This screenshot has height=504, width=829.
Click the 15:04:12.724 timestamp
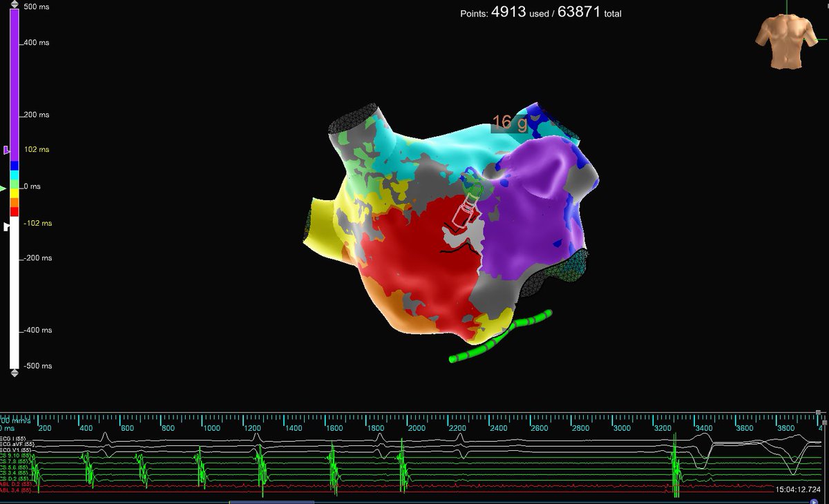pyautogui.click(x=798, y=489)
